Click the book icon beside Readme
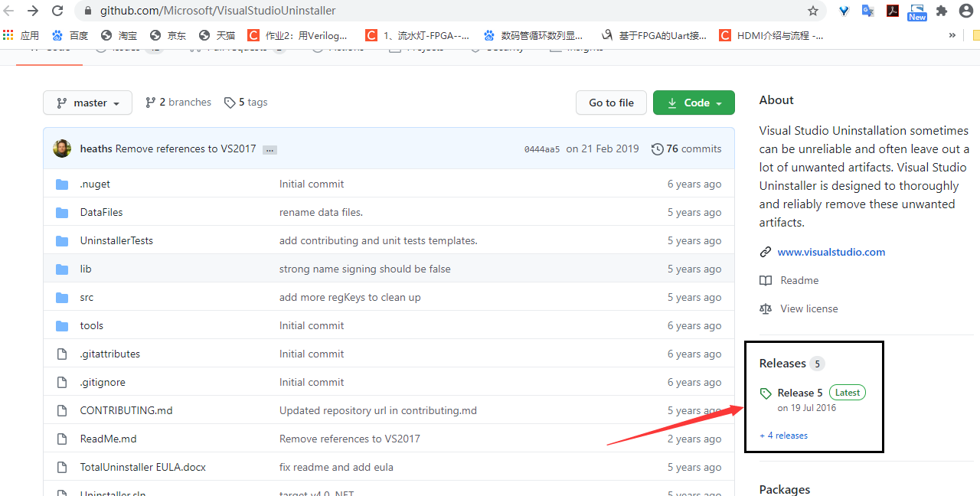The width and height of the screenshot is (980, 496). [766, 280]
